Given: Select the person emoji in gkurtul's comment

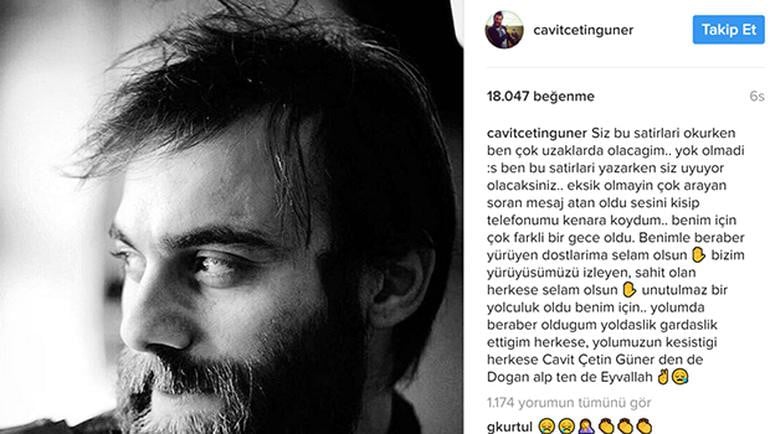Looking at the screenshot, I should pos(586,426).
